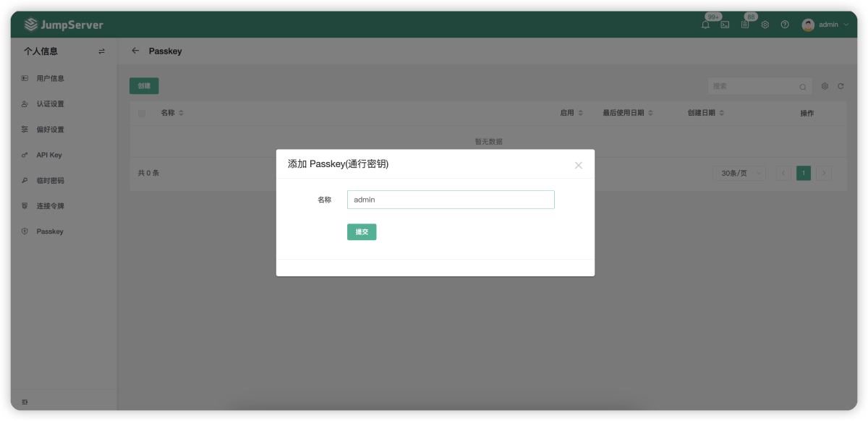
Task: Go back using the arrow beside Passkey title
Action: 135,51
